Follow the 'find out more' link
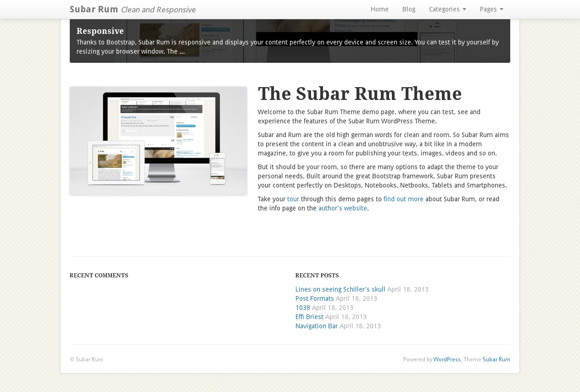The height and width of the screenshot is (392, 580). (x=403, y=199)
